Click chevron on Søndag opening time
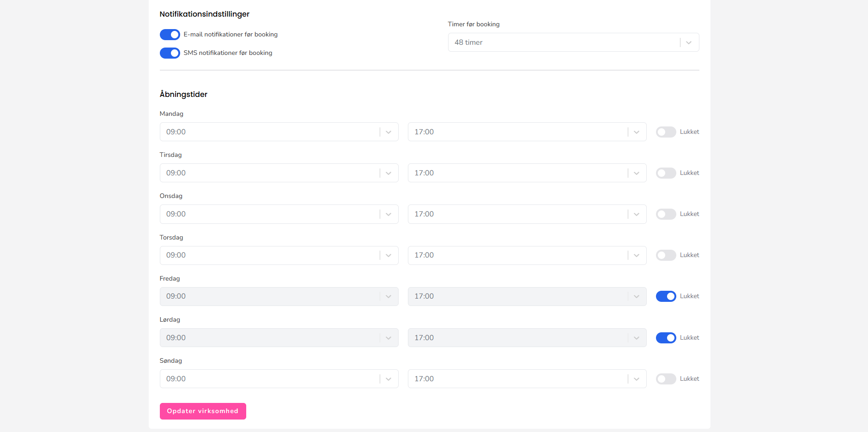The height and width of the screenshot is (432, 868). coord(388,379)
